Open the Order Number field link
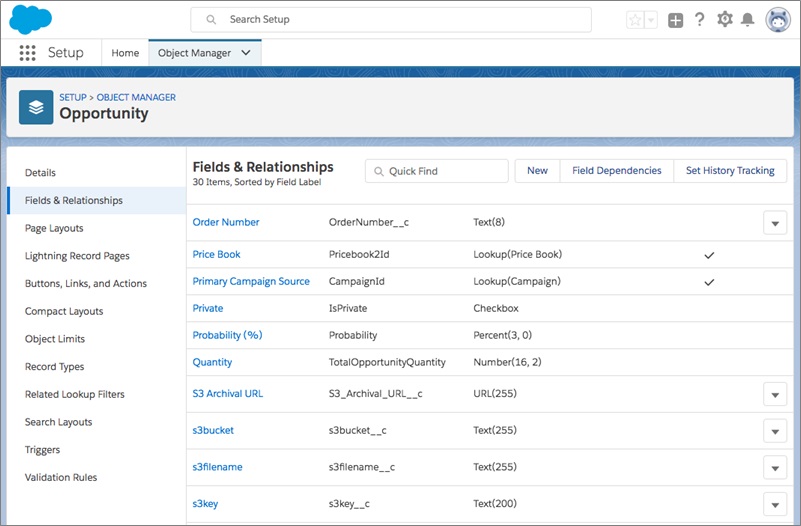 [226, 222]
